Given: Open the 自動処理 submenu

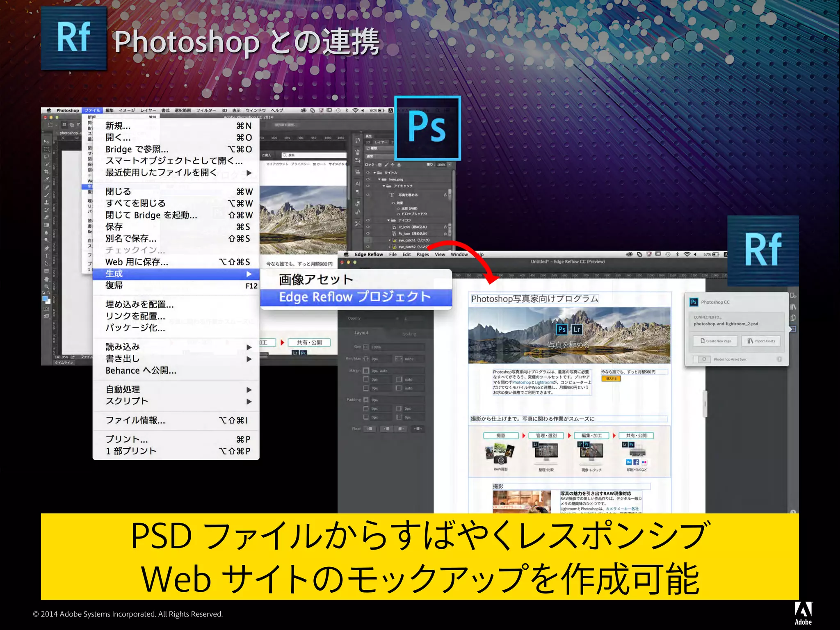Looking at the screenshot, I should (x=176, y=390).
